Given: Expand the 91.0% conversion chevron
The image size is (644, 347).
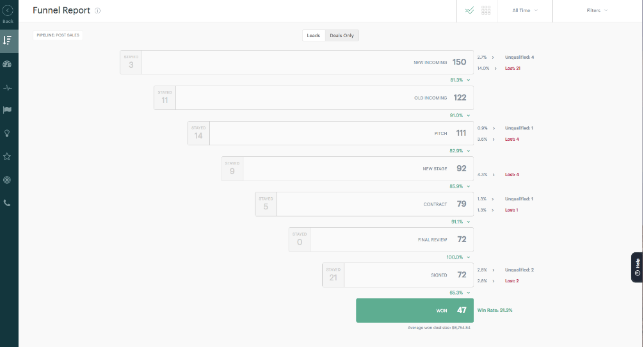Looking at the screenshot, I should coord(468,115).
